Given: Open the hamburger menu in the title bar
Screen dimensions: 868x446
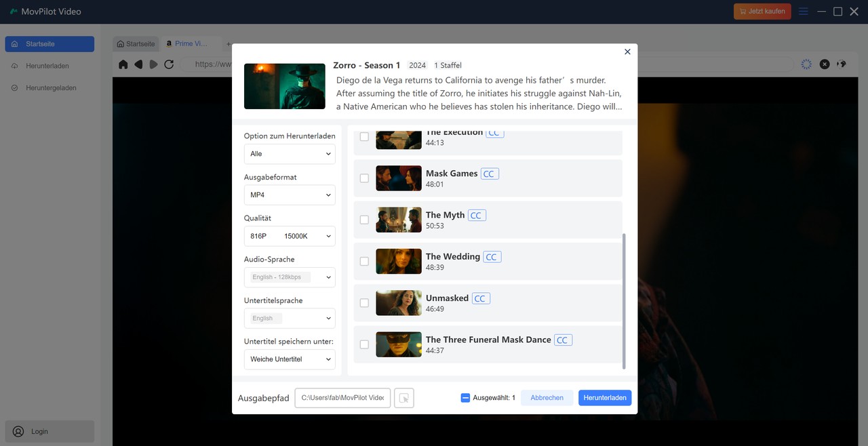Looking at the screenshot, I should click(x=803, y=11).
